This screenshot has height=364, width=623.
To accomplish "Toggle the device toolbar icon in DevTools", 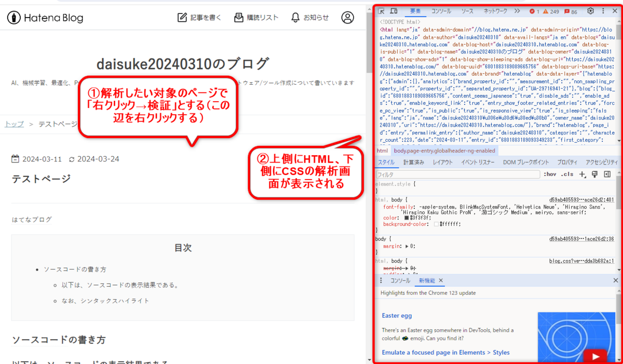I will pyautogui.click(x=394, y=11).
